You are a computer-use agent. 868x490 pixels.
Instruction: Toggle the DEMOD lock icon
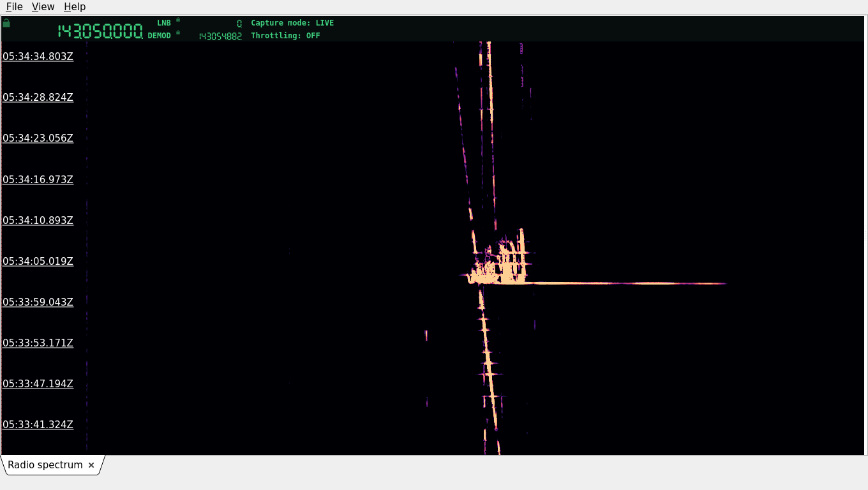[178, 32]
